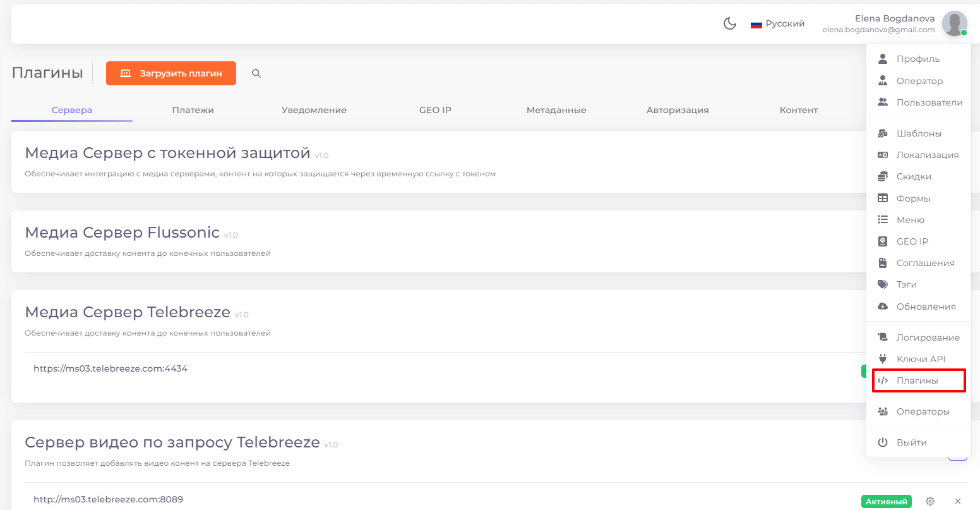
Task: Click the http://ms03.telebreeze.com:8089 server entry
Action: click(108, 499)
